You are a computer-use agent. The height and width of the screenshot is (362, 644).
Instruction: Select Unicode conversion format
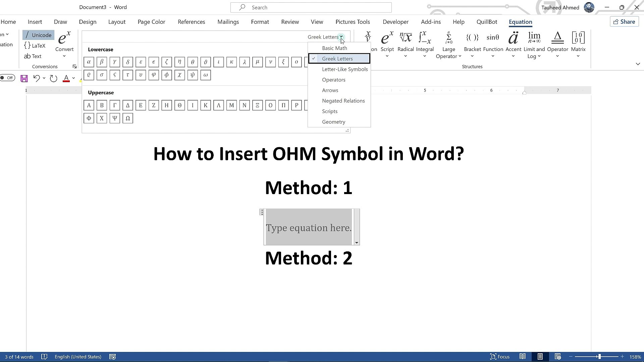(x=38, y=35)
